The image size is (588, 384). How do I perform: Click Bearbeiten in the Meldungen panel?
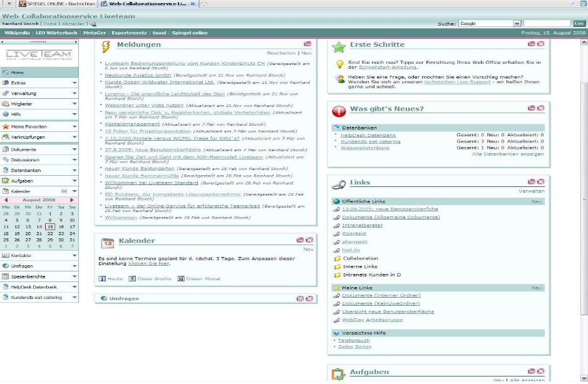[281, 53]
